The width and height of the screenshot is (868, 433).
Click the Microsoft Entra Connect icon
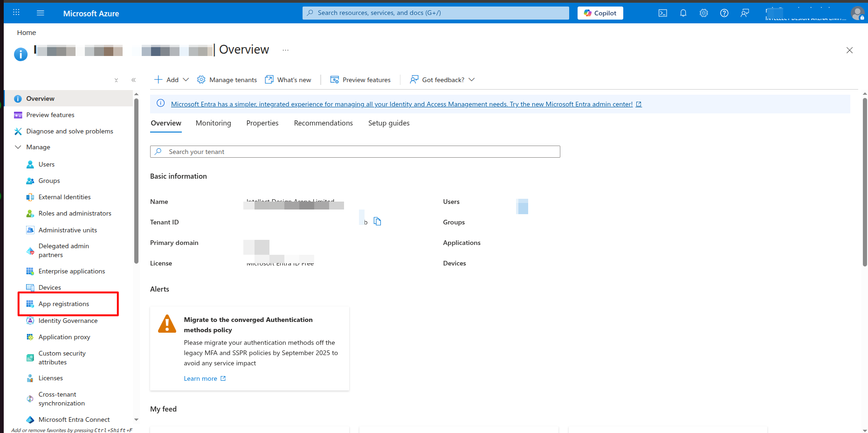(30, 419)
